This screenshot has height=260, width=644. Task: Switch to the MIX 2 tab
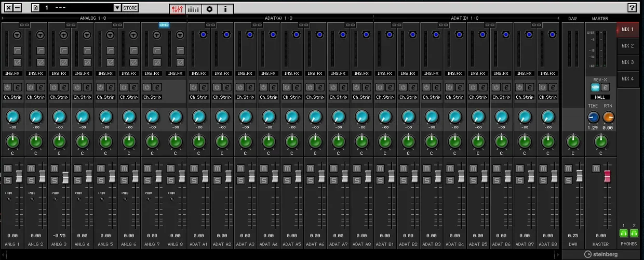click(627, 46)
